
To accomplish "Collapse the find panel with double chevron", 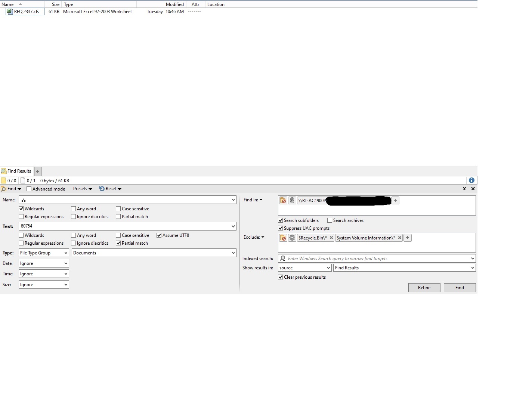I will point(464,189).
